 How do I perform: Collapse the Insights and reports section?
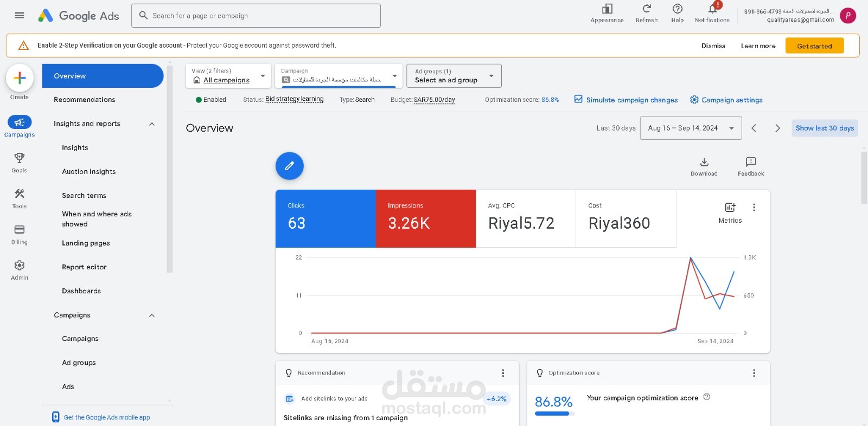(x=152, y=124)
